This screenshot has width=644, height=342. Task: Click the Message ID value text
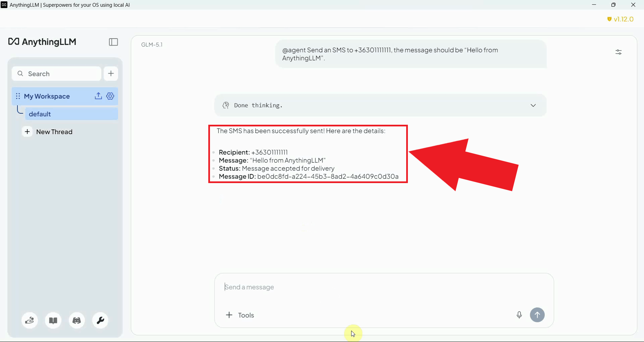pyautogui.click(x=328, y=177)
